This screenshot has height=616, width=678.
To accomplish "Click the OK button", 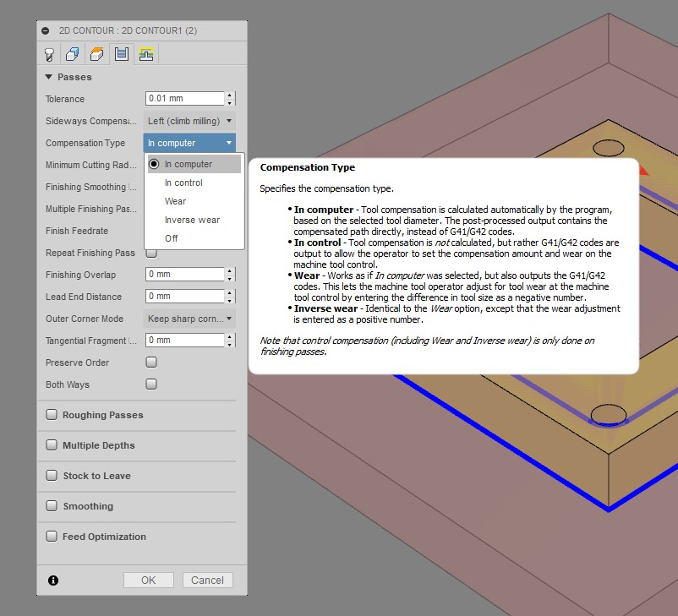I will pos(148,581).
